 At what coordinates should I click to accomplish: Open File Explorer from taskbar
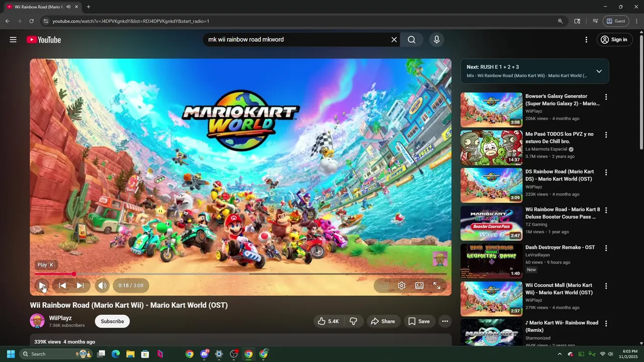[x=130, y=354]
